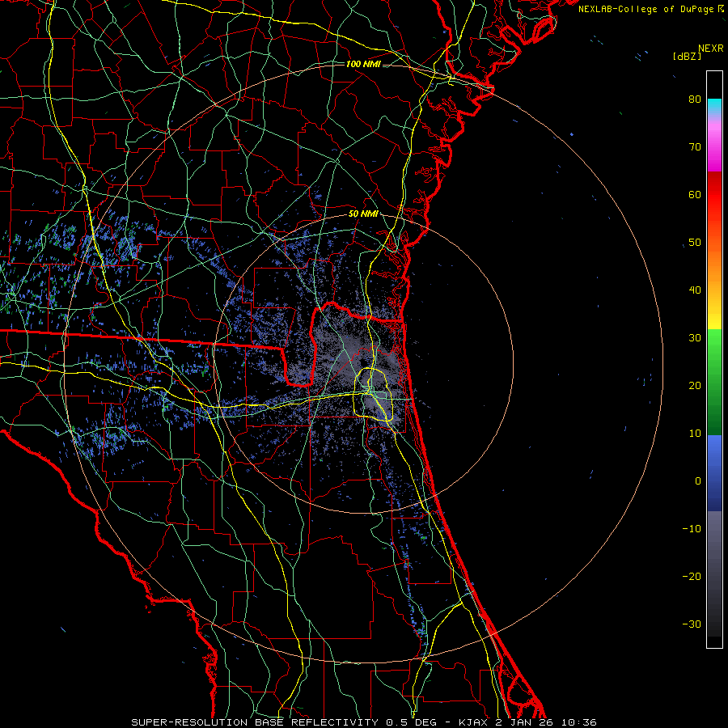Click the dBZ units label

coord(687,56)
